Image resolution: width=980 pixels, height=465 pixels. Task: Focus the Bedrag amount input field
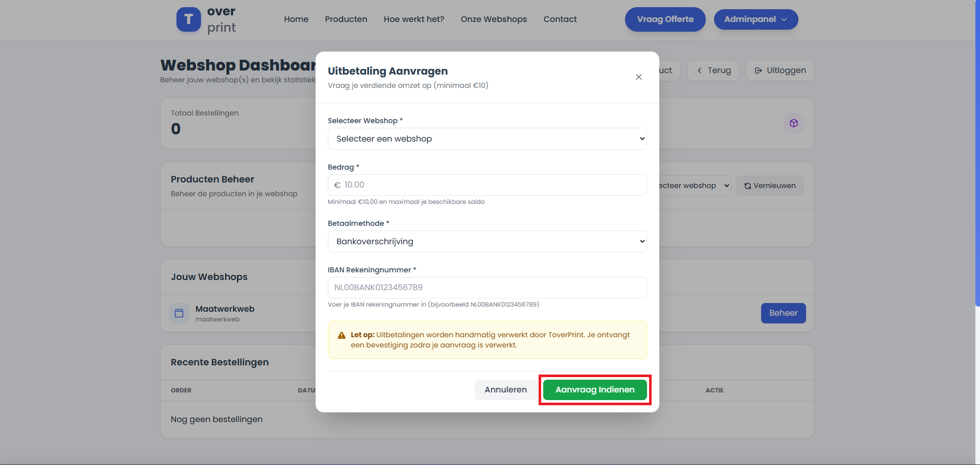pos(491,185)
